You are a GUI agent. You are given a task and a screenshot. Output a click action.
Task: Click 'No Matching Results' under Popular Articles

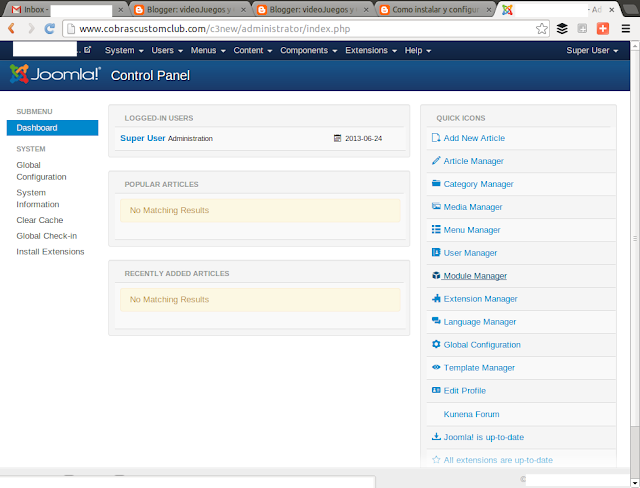click(x=169, y=210)
